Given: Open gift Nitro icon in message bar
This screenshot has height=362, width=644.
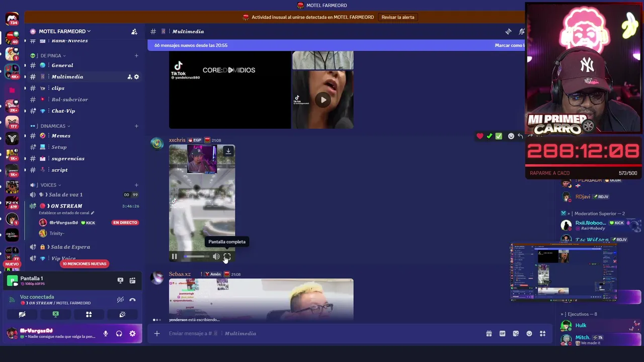Looking at the screenshot, I should tap(489, 333).
